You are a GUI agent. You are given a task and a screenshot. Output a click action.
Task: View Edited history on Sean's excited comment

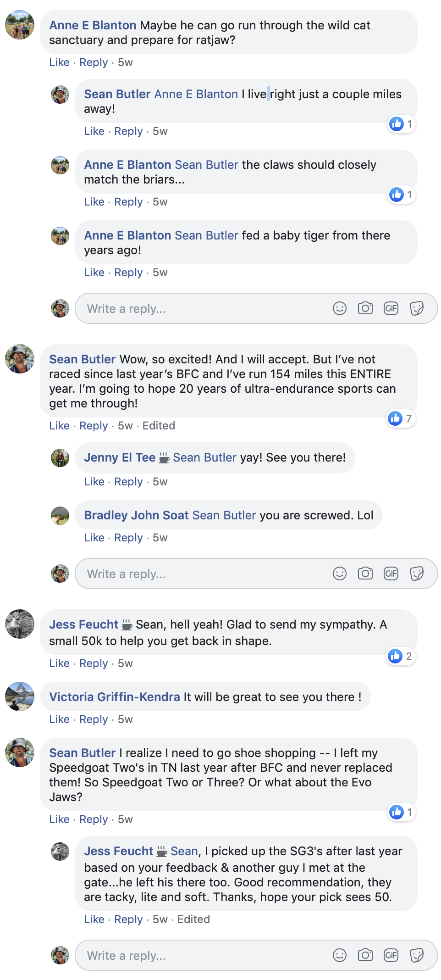click(159, 426)
